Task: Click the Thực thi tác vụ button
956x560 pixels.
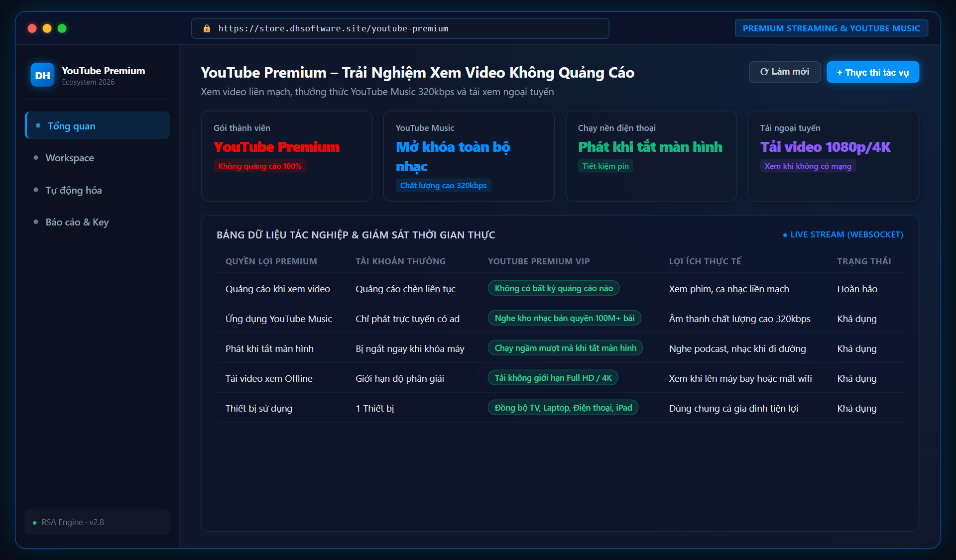Action: (873, 72)
